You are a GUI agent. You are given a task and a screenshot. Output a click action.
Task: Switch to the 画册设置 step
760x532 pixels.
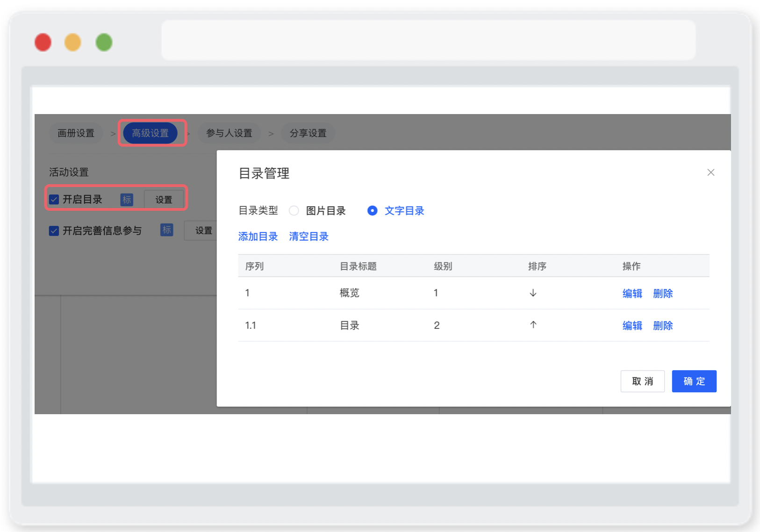tap(76, 133)
